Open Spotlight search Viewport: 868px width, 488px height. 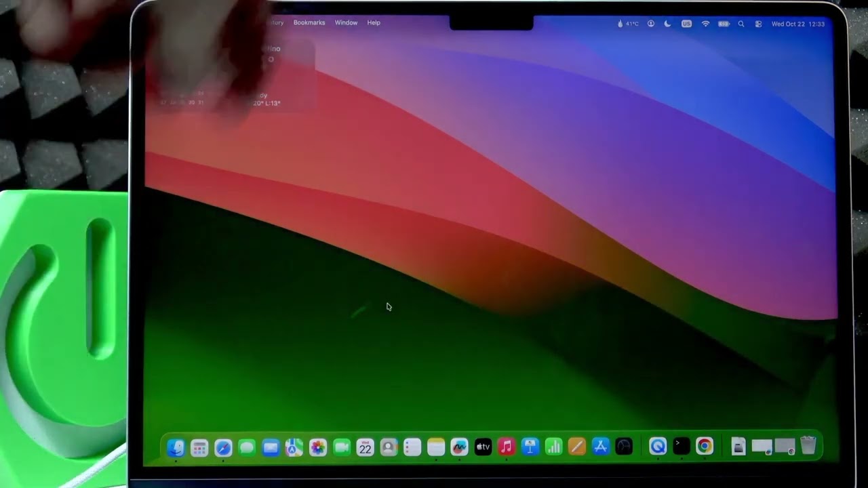(741, 24)
